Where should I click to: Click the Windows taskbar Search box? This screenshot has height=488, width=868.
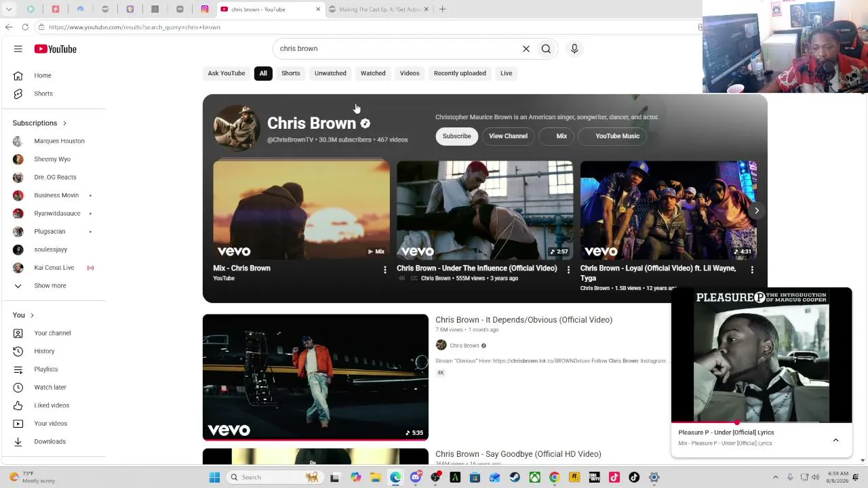point(274,477)
